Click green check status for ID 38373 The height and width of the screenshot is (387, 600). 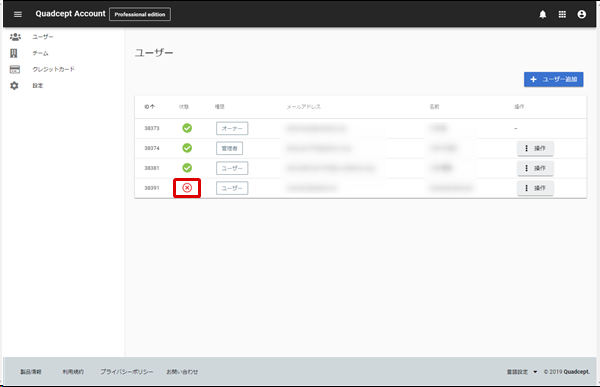pos(187,128)
